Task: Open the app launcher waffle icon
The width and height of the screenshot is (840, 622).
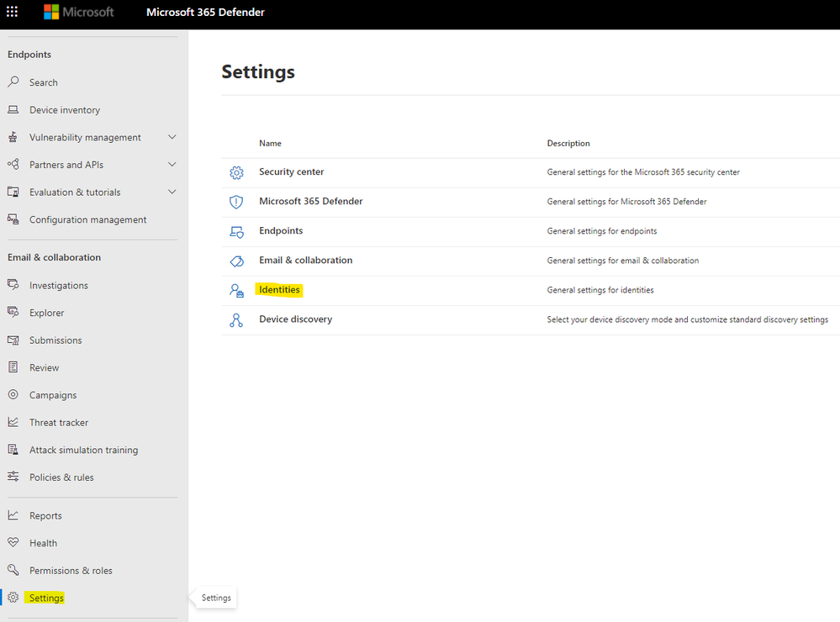Action: [13, 12]
